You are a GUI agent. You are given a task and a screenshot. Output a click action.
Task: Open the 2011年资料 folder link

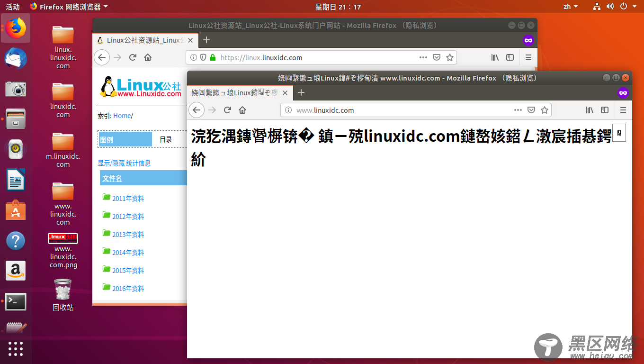[x=128, y=199]
